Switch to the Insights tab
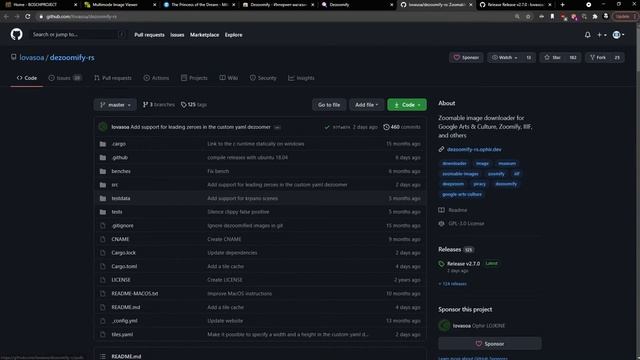The image size is (640, 360). tap(301, 78)
